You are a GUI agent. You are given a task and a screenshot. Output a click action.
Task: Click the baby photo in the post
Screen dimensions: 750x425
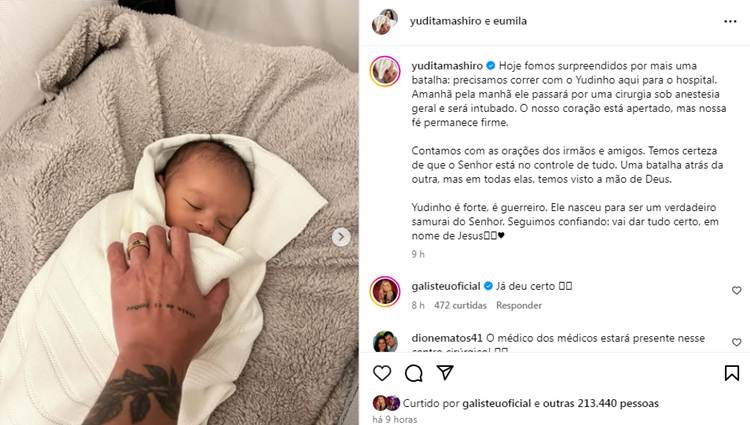[x=179, y=212]
